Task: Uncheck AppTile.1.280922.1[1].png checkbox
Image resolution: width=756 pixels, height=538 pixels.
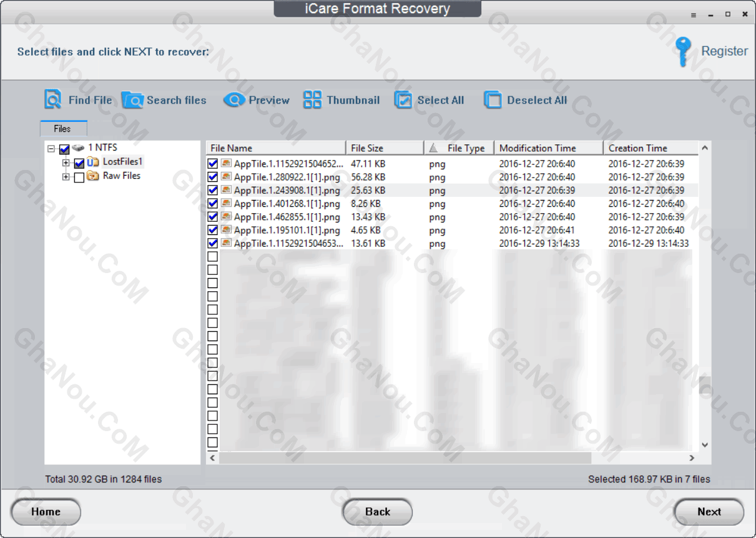Action: coord(213,177)
